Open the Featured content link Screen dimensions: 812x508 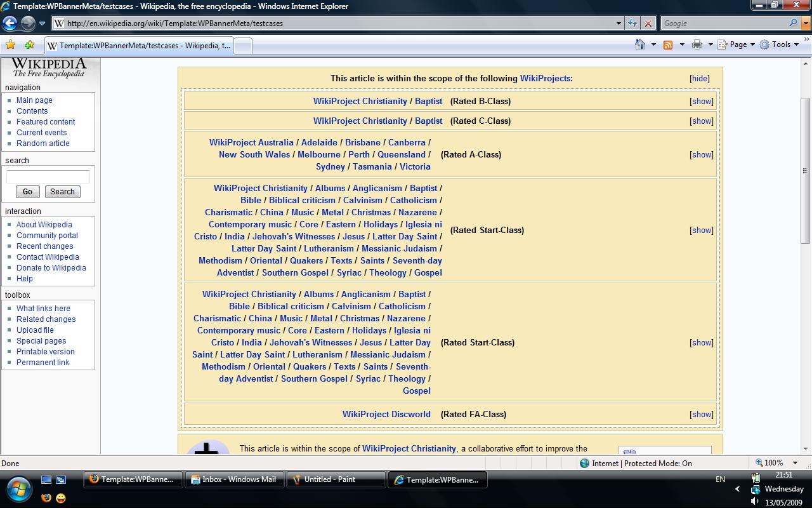point(46,122)
